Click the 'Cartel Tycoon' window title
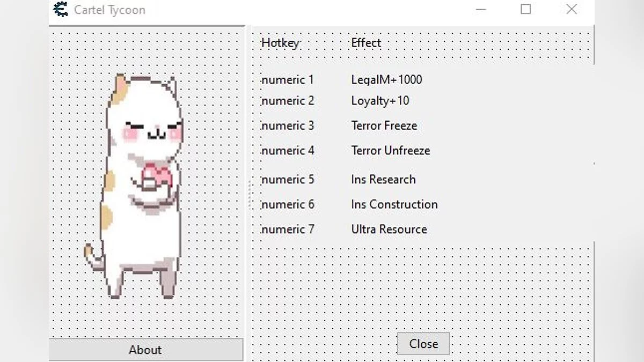Image resolution: width=644 pixels, height=362 pixels. point(109,10)
